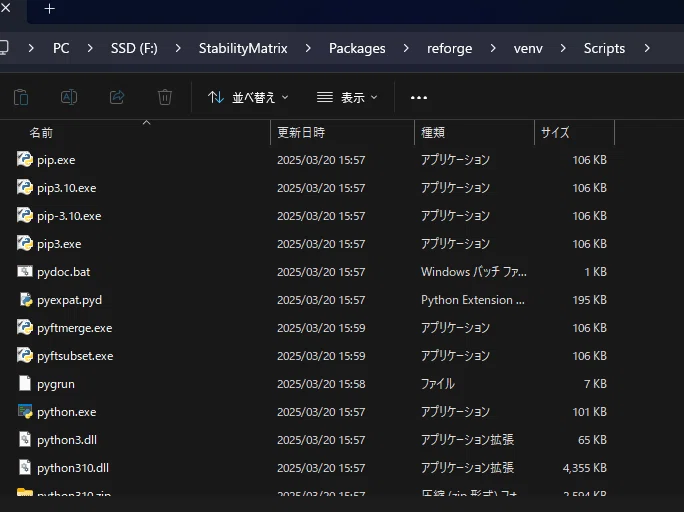Select the python3.dll file icon
Viewport: 684px width, 512px height.
25,439
